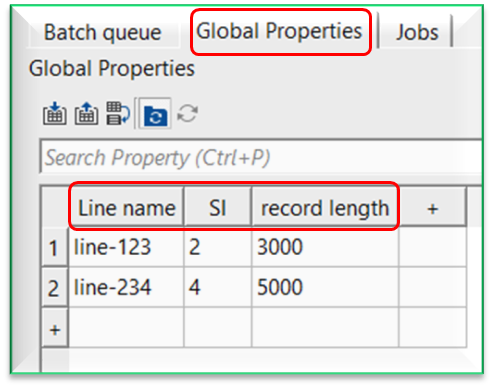Select the record length column header
This screenshot has width=493, height=388.
325,208
